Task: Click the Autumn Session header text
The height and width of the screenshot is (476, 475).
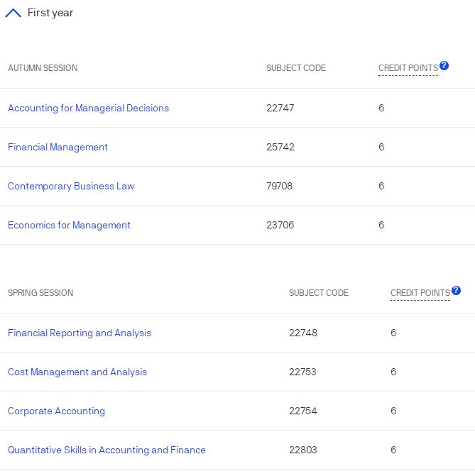Action: (x=43, y=67)
